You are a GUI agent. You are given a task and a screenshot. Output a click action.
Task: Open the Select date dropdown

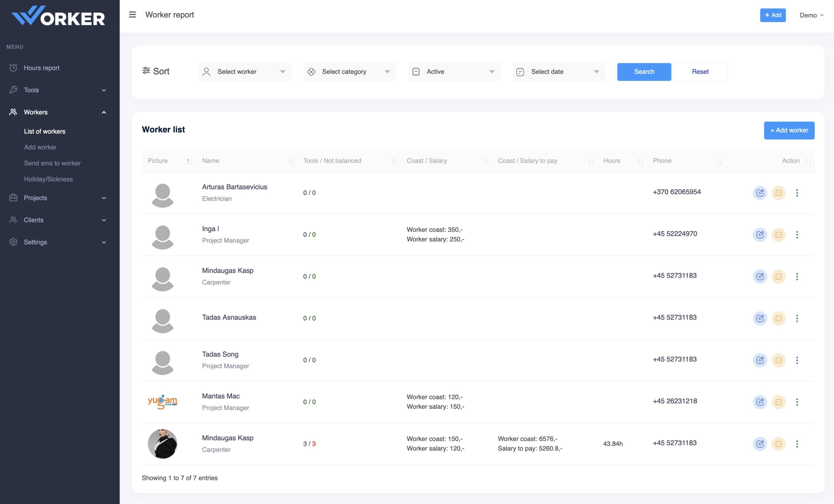point(558,72)
